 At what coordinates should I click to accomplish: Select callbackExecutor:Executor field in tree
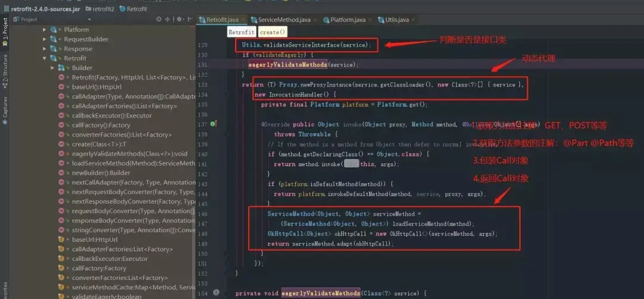(x=110, y=258)
